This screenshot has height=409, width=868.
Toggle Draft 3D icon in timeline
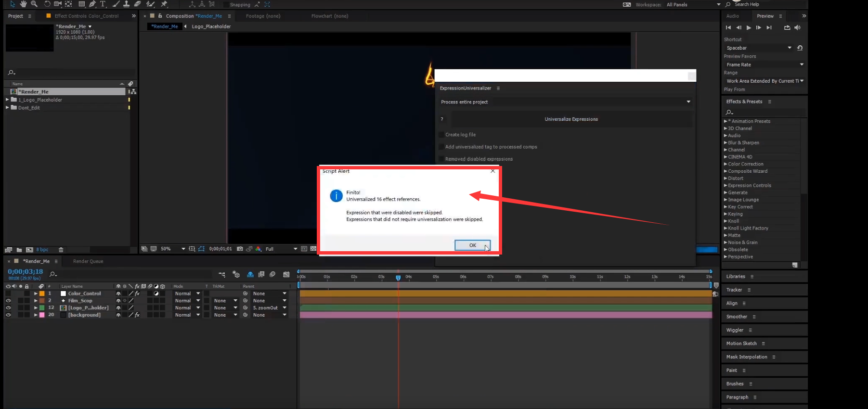236,274
